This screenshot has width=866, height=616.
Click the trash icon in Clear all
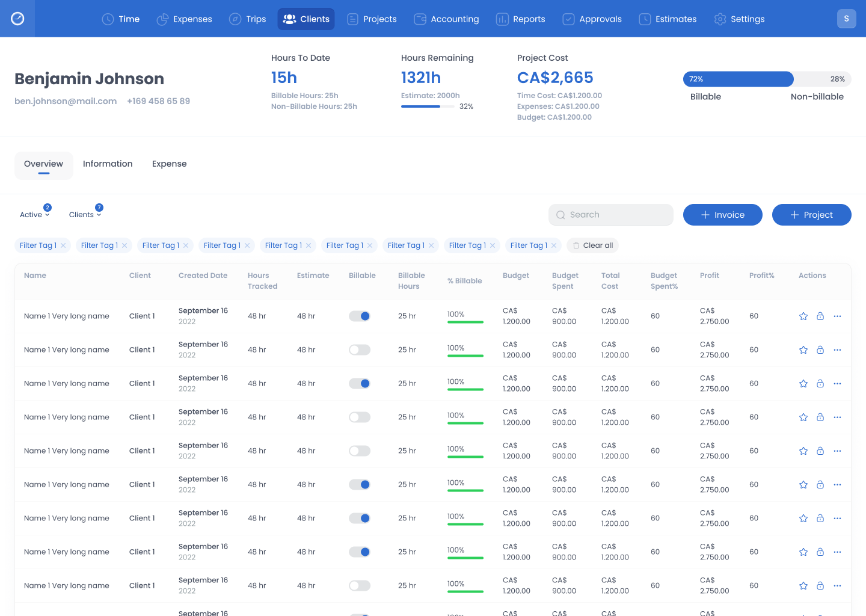point(576,245)
